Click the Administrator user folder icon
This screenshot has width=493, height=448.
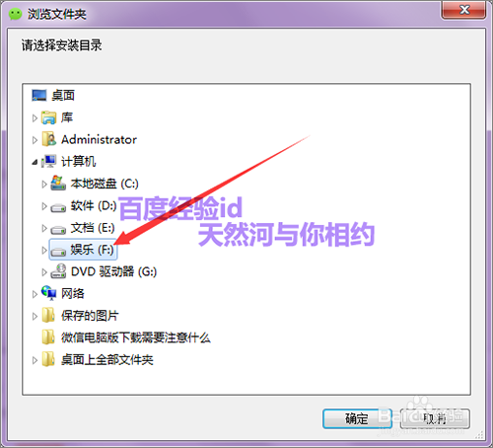point(48,139)
